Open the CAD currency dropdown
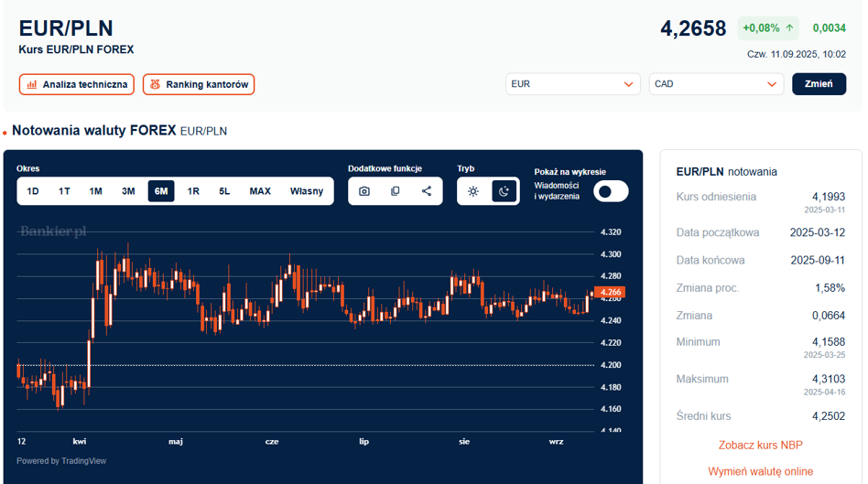 [716, 84]
